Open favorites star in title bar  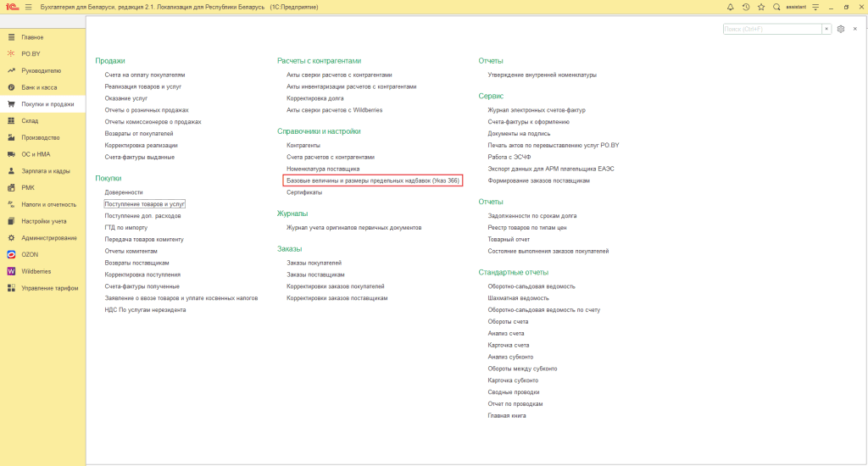coord(761,7)
